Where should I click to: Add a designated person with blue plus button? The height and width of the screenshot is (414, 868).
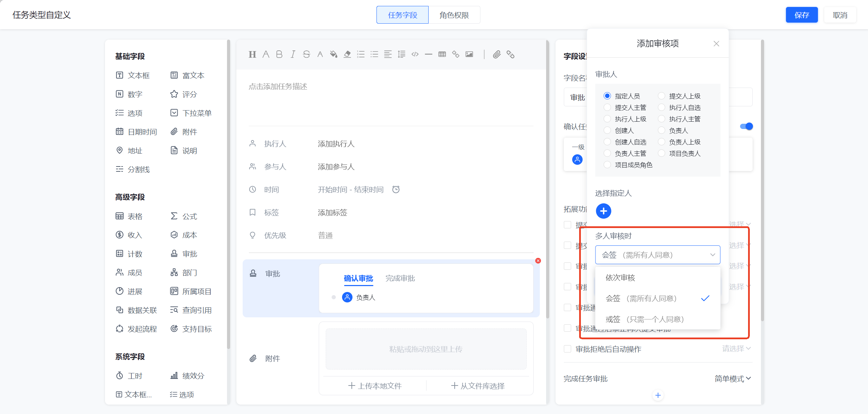pos(603,211)
